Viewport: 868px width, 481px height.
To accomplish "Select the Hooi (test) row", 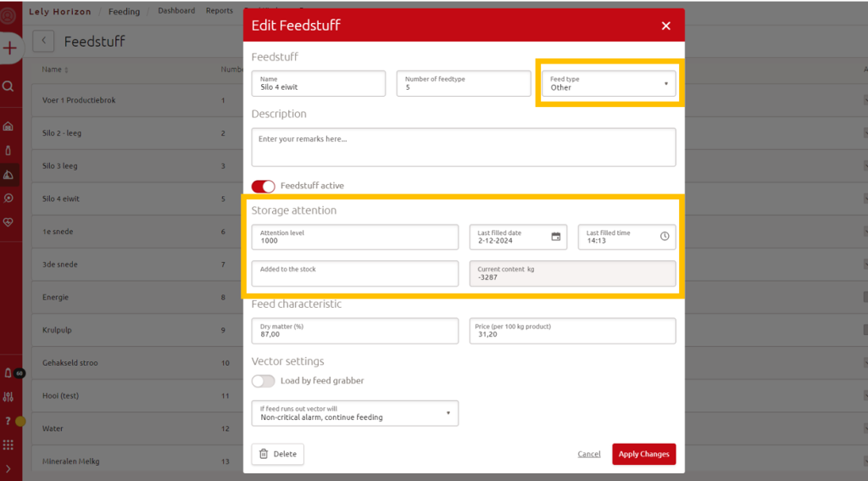I will click(137, 395).
